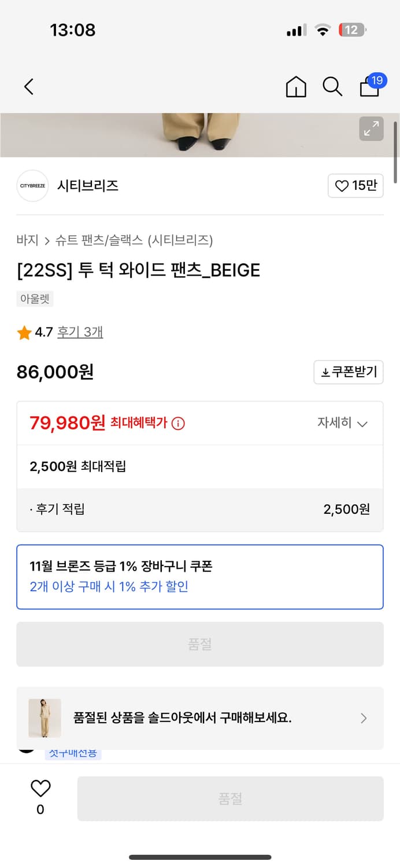Image resolution: width=400 pixels, height=868 pixels.
Task: Expand the product photo to full screen
Action: point(372,129)
